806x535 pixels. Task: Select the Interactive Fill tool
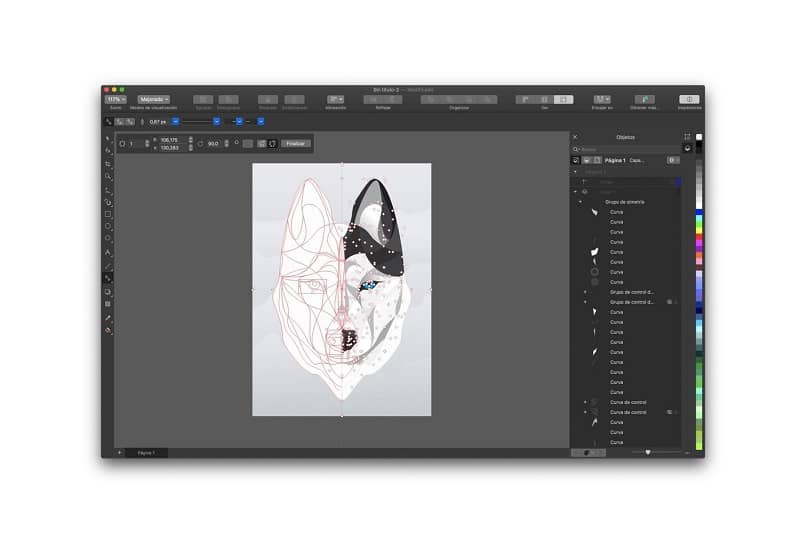coord(108,330)
